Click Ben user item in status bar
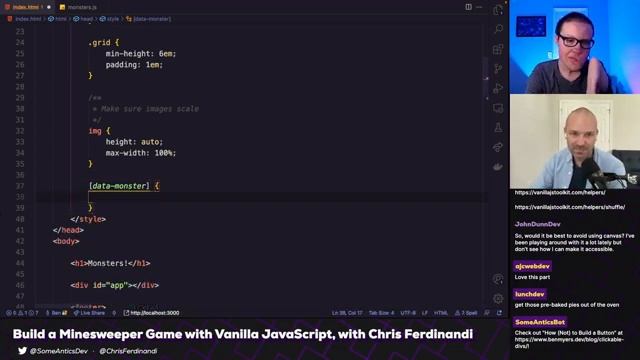The width and height of the screenshot is (640, 360). point(56,313)
